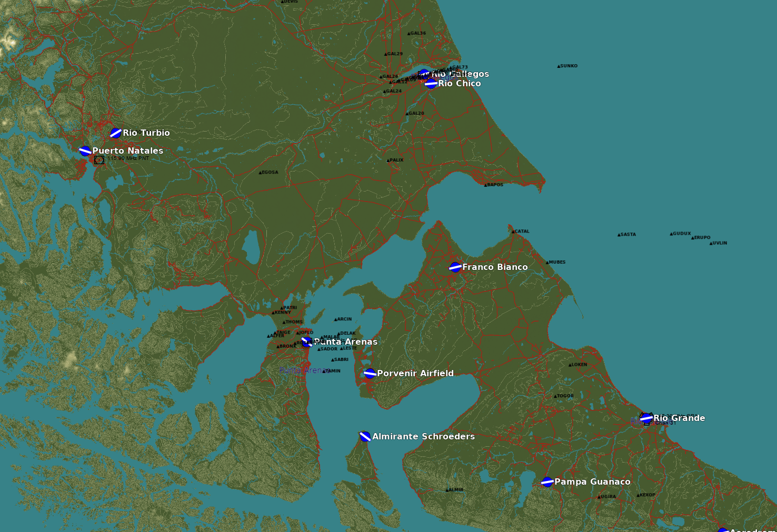Viewport: 777px width, 532px height.
Task: Click the UGIRA waypoint marker
Action: point(598,497)
